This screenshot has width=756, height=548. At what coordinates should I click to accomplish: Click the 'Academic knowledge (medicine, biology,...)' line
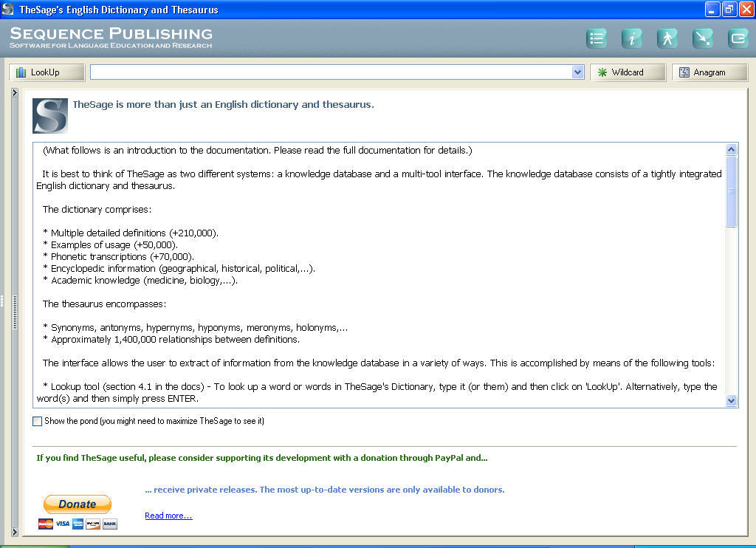[140, 280]
